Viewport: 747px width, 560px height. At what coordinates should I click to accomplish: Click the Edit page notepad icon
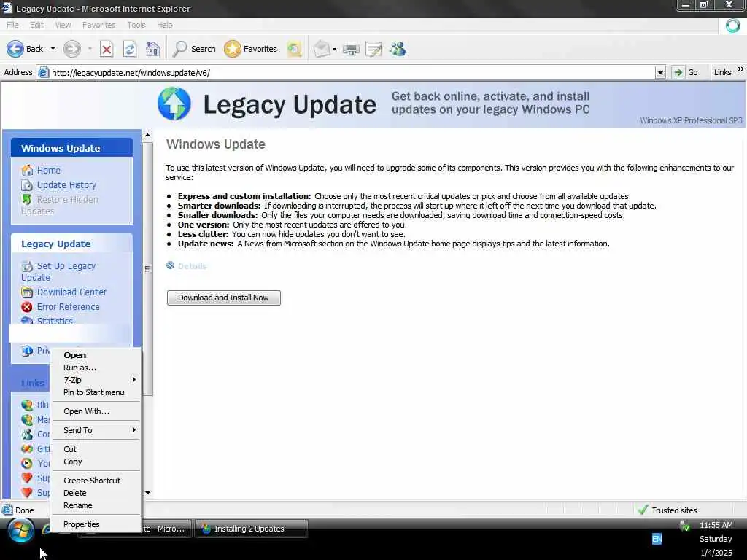[x=374, y=49]
